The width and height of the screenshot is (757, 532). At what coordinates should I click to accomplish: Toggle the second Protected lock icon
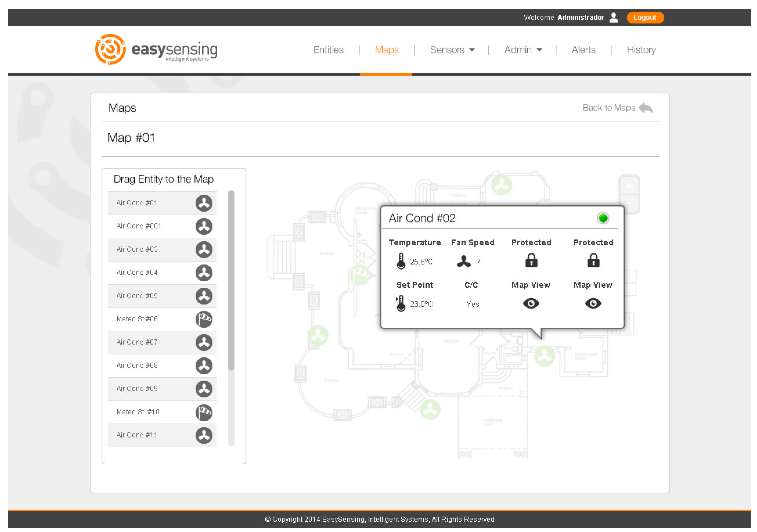593,260
